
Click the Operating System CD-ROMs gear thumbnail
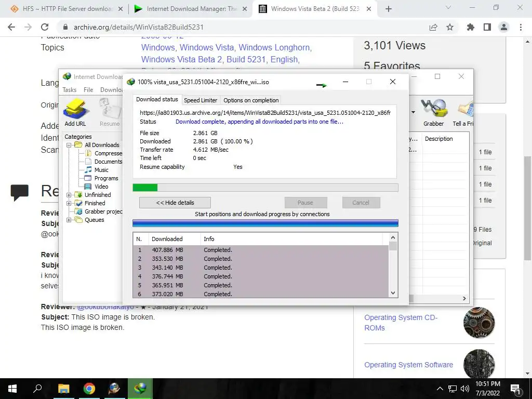(479, 322)
